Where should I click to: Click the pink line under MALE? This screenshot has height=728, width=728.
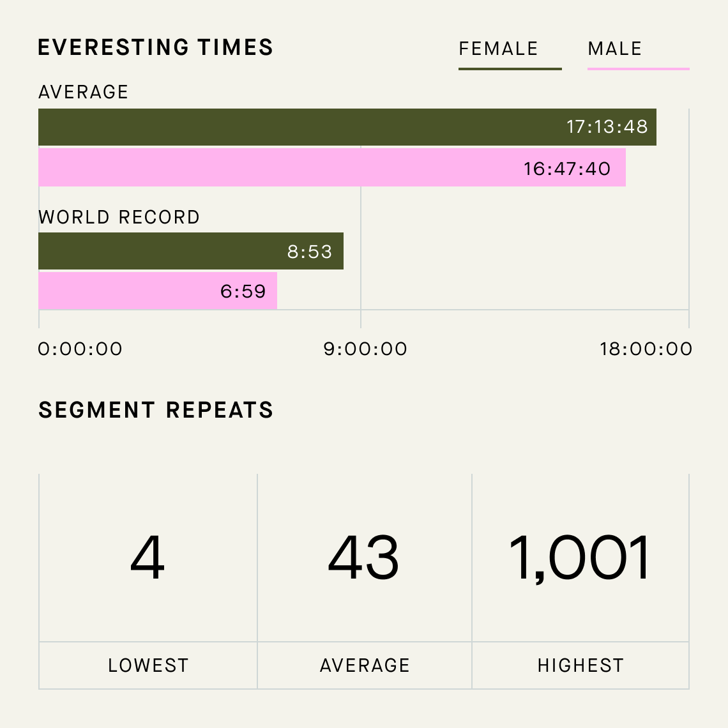639,69
